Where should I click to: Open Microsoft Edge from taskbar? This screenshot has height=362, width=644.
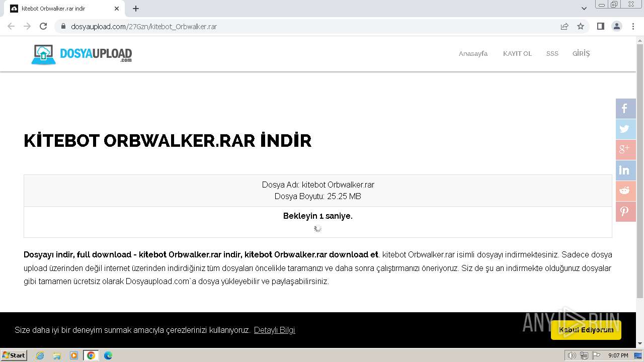point(108,355)
